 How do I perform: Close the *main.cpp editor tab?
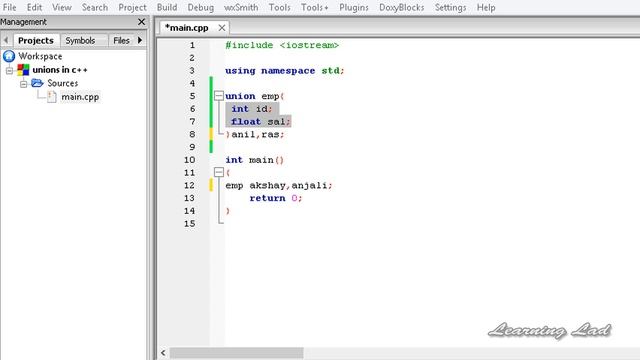point(222,28)
